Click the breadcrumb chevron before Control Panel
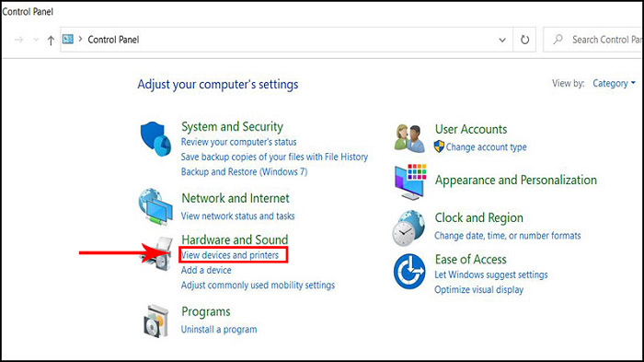The image size is (644, 362). click(x=81, y=39)
